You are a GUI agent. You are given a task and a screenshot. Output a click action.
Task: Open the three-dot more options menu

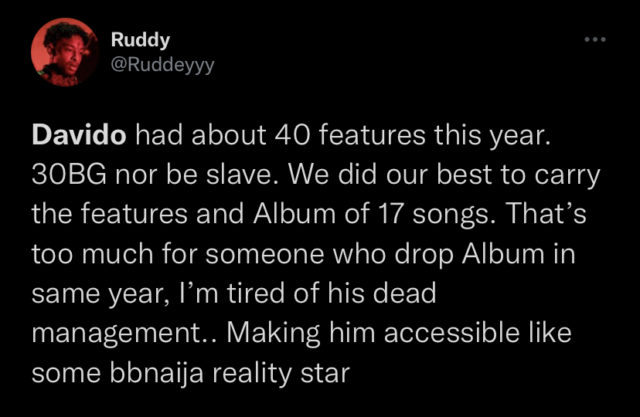point(596,40)
